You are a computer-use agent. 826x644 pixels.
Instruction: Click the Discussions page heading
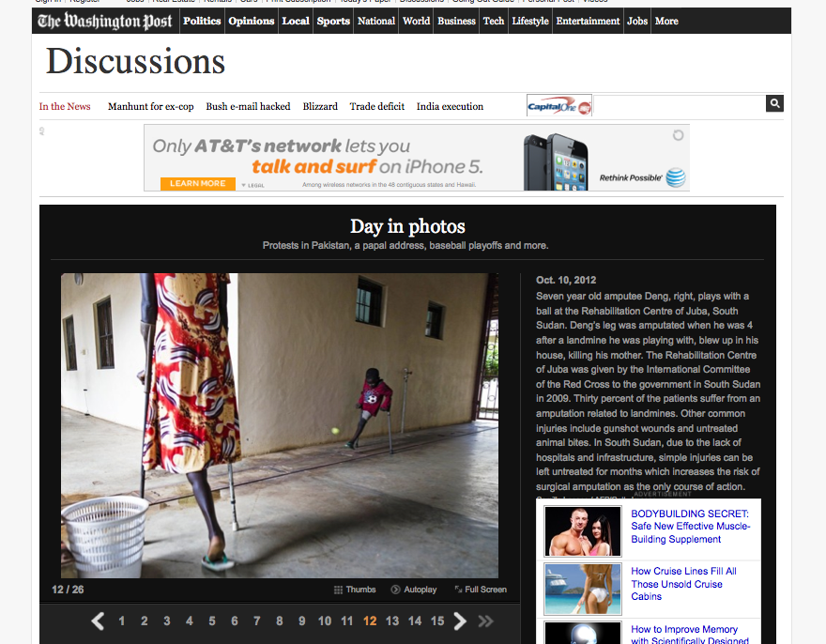[135, 61]
